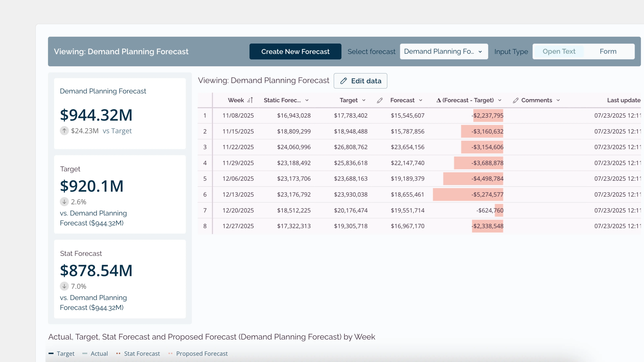Switch Input Type to Open Text

pyautogui.click(x=559, y=51)
